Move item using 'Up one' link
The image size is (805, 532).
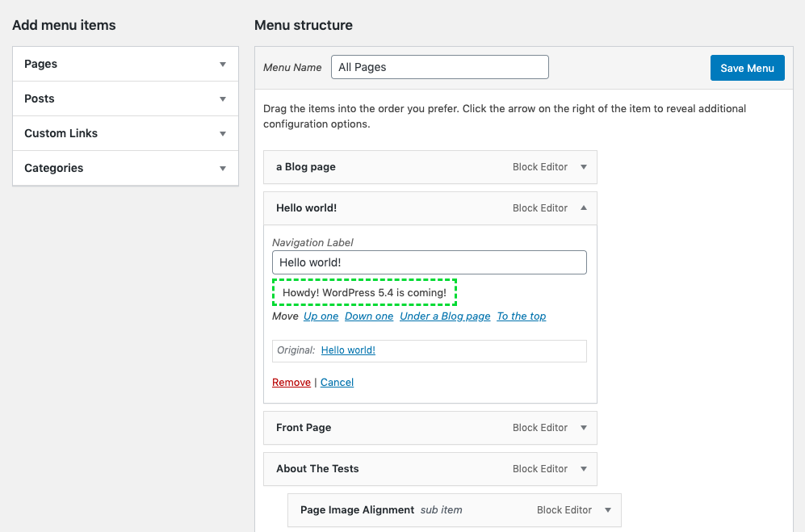point(321,316)
